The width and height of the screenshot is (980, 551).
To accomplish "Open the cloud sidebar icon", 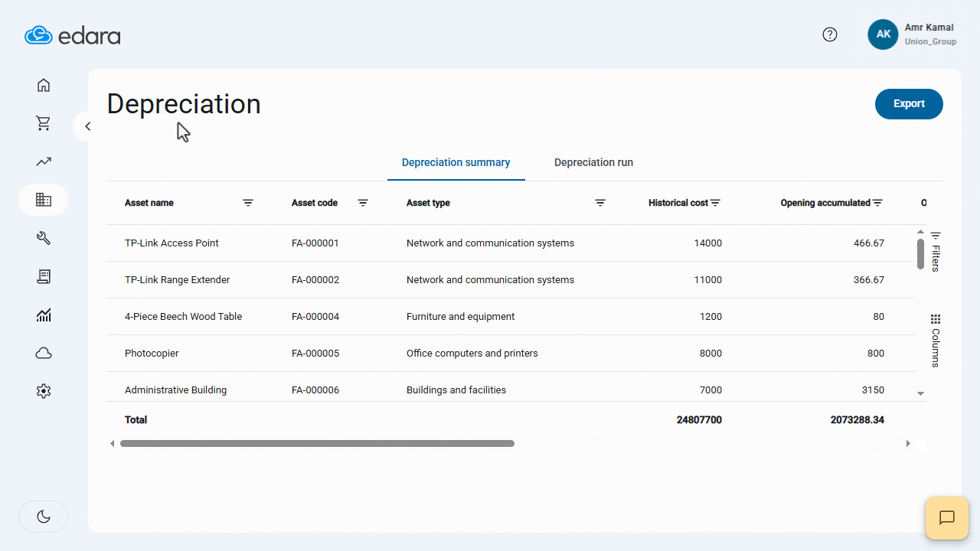I will coord(44,353).
